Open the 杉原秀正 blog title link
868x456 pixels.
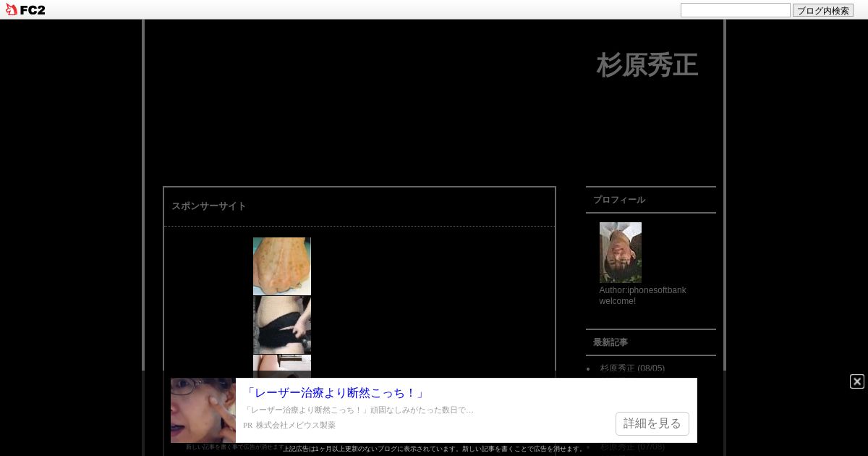(647, 65)
